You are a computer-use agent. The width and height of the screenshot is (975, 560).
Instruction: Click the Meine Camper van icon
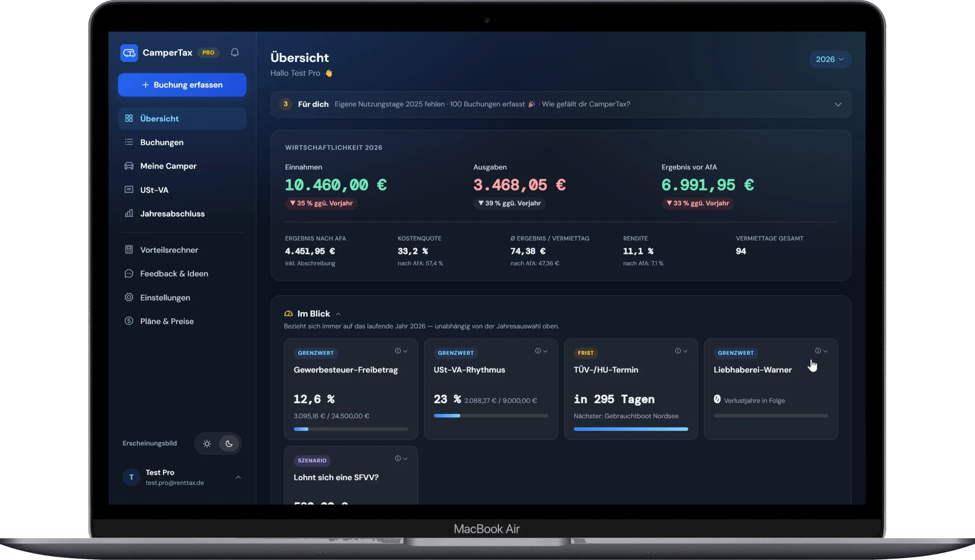coord(129,166)
